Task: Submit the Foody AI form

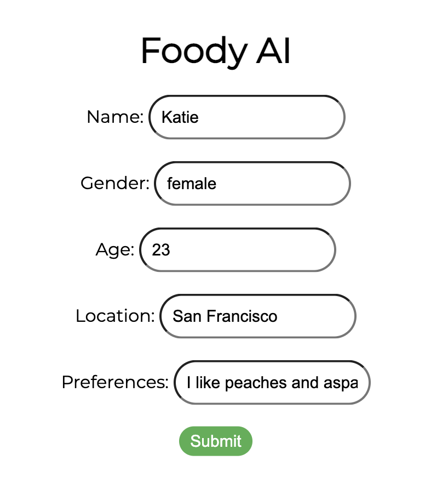Action: (x=215, y=441)
